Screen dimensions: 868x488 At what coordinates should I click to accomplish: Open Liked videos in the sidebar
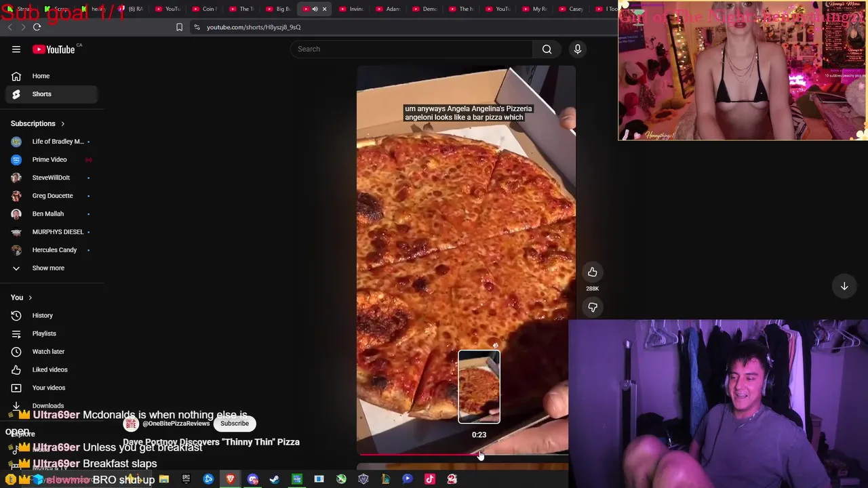(x=53, y=369)
